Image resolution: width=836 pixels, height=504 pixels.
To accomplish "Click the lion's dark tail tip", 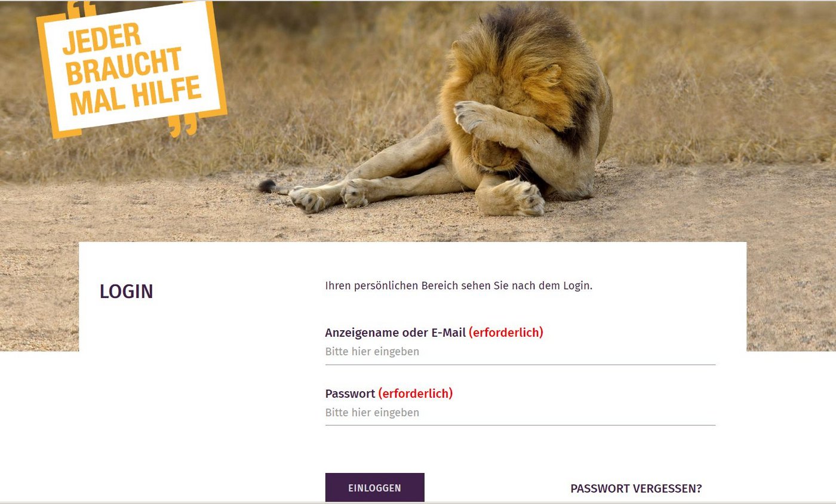I will coord(266,186).
